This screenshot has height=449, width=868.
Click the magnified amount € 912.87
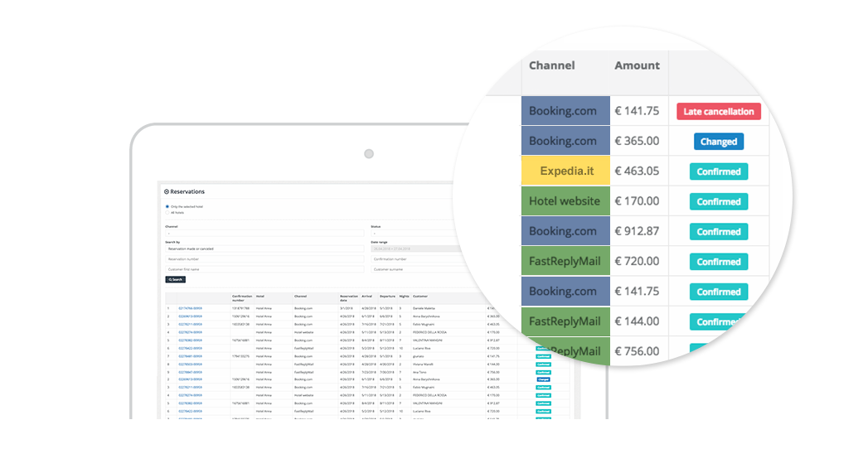[x=637, y=231]
